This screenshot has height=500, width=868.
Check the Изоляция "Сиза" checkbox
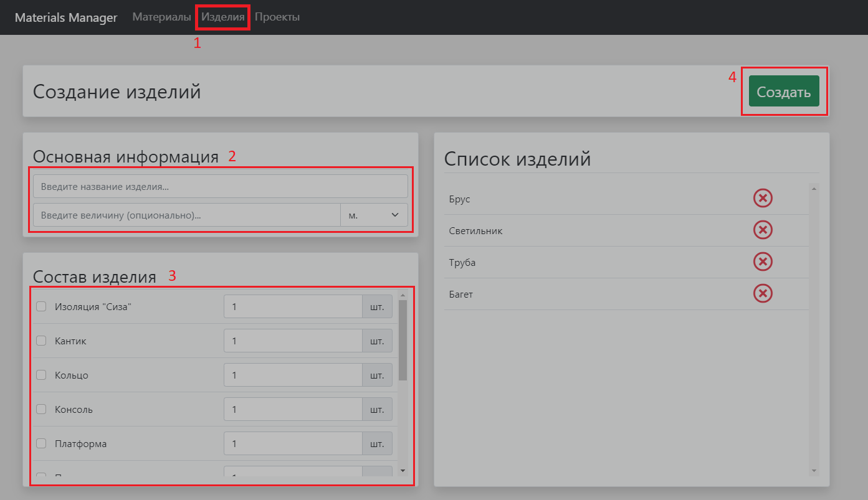tap(41, 306)
